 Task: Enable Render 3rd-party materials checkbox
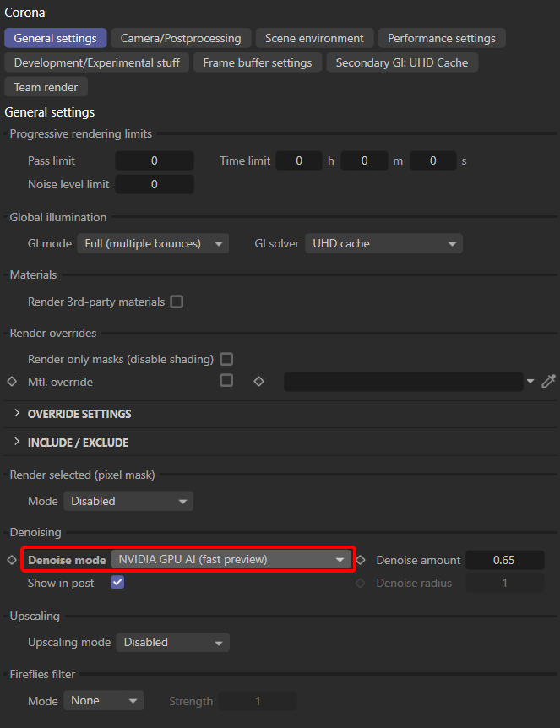pyautogui.click(x=177, y=302)
